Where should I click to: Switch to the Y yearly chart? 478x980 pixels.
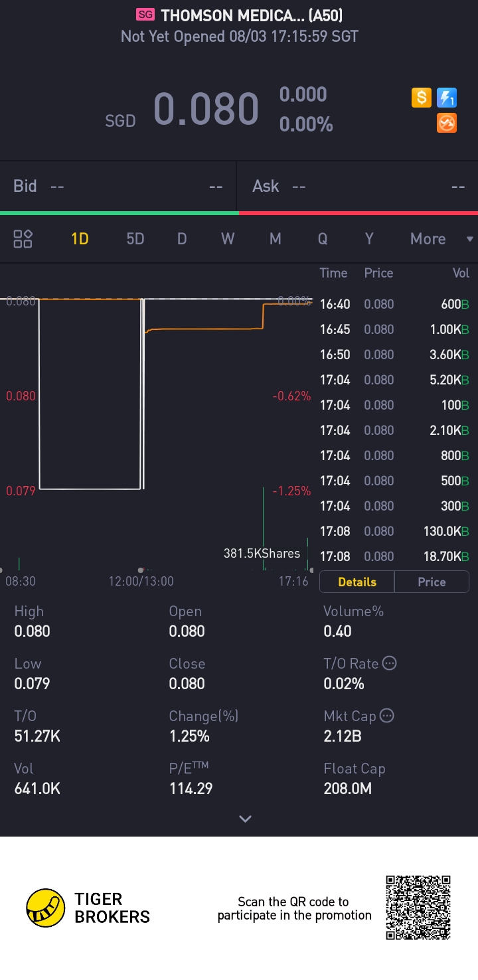coord(369,239)
